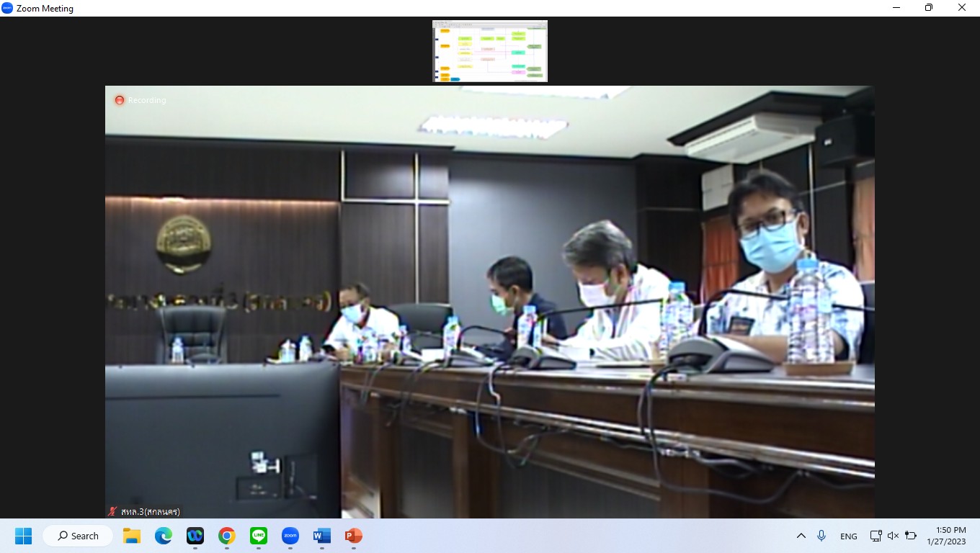This screenshot has height=553, width=980.
Task: Open the Webex app in the taskbar
Action: 195,536
